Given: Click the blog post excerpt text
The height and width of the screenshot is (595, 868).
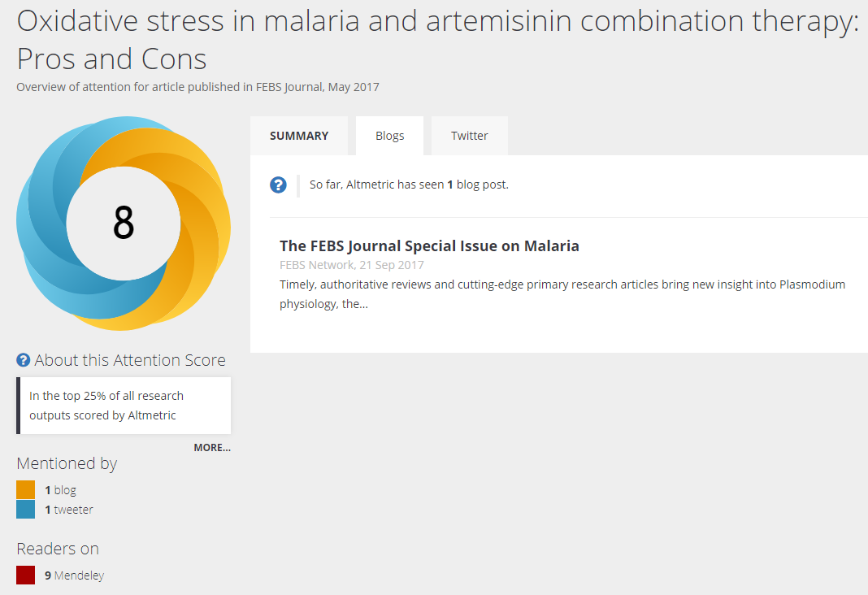Looking at the screenshot, I should click(562, 294).
